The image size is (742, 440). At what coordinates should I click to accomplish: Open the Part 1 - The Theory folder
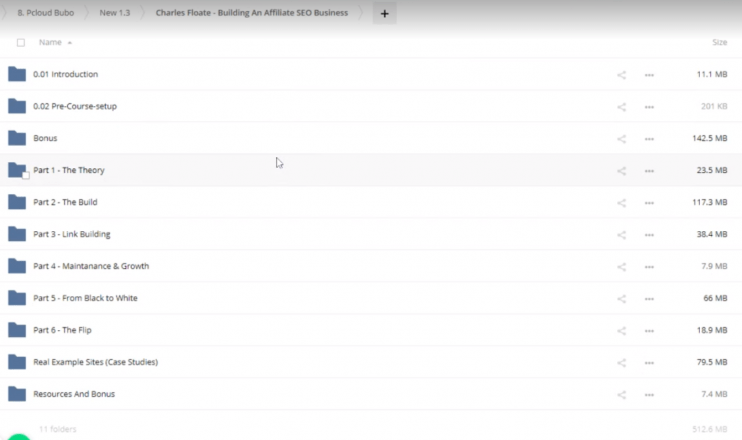69,170
